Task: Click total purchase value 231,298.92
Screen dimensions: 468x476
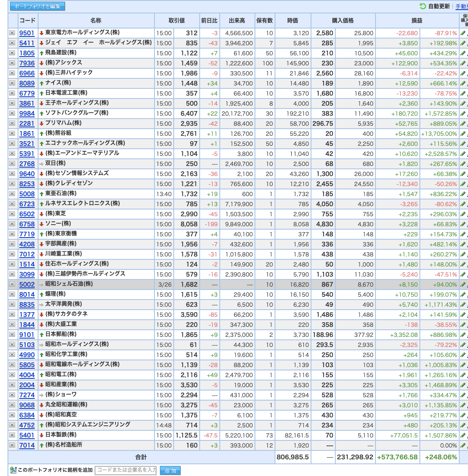Action: 355,457
